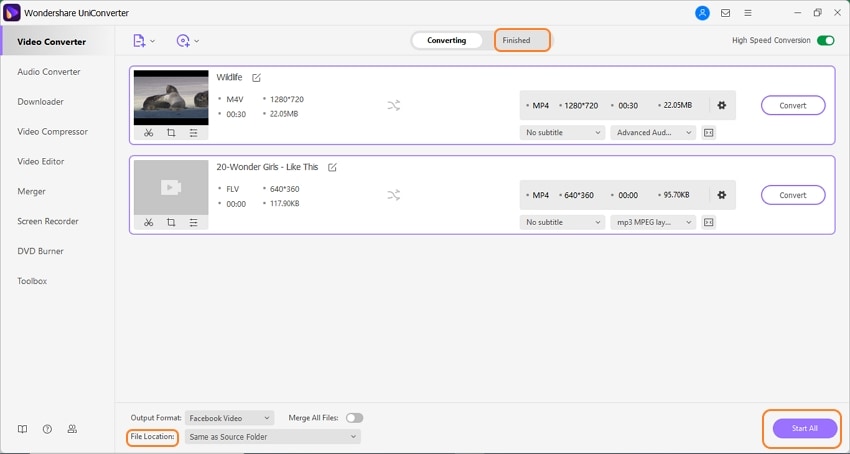Trim the 20-Wonder Girls video with scissors

coord(149,222)
